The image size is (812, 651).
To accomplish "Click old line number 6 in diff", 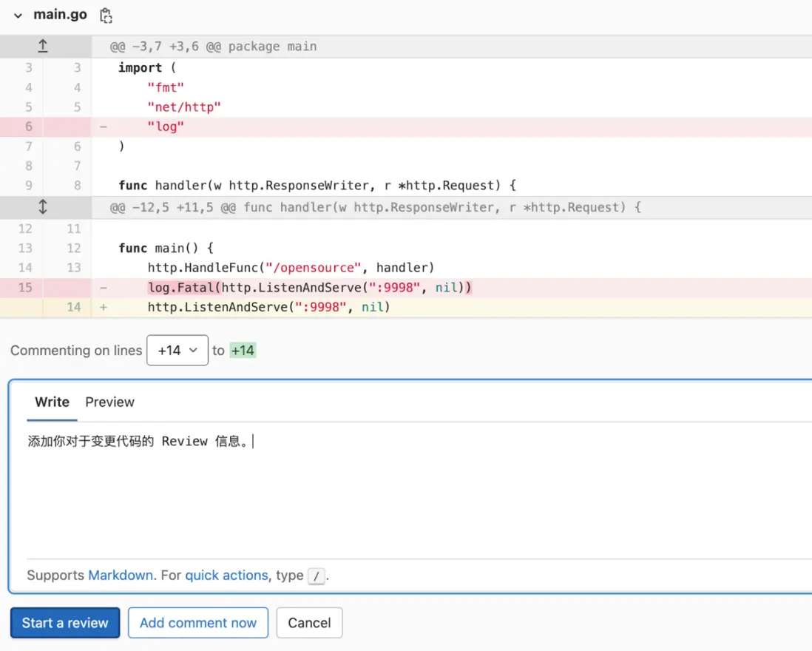I will [29, 127].
